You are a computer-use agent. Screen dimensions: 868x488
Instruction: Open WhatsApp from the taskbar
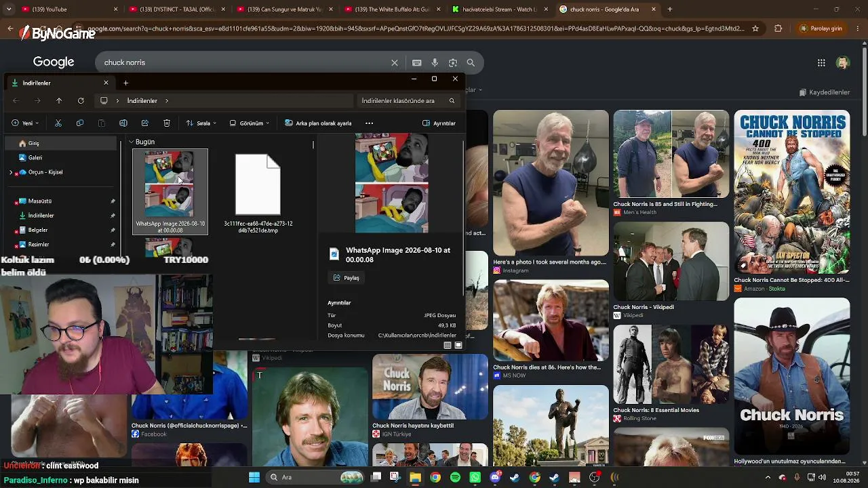[x=475, y=477]
